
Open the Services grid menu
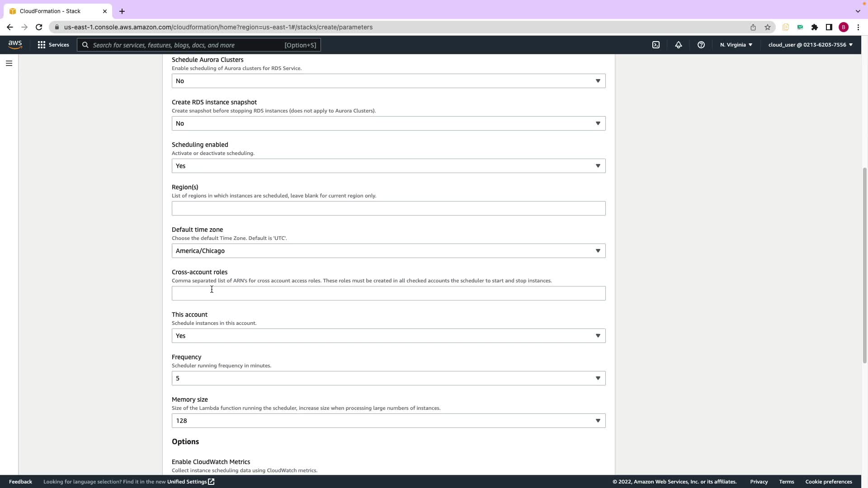(x=53, y=45)
